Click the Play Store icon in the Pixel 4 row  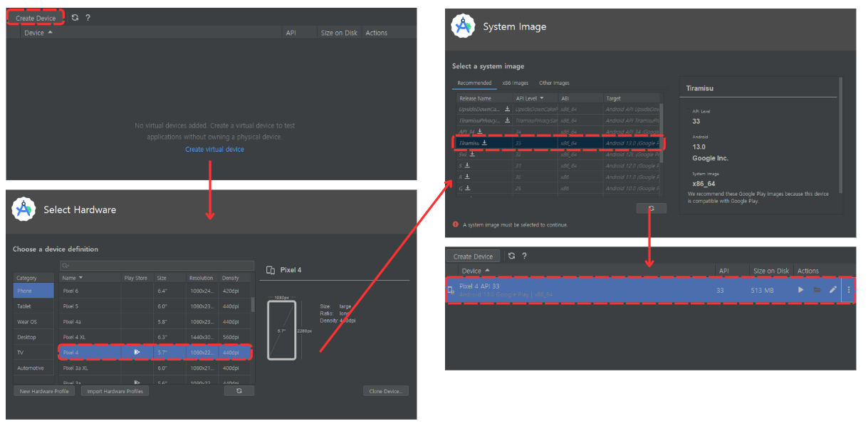pyautogui.click(x=136, y=352)
